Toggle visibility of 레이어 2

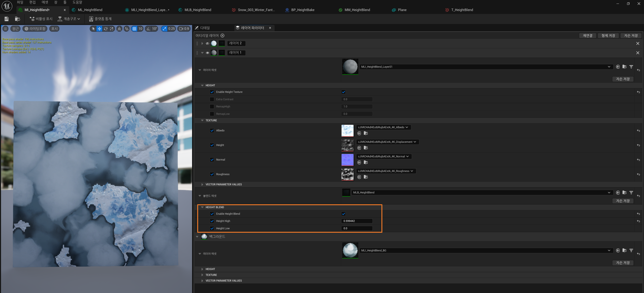click(207, 43)
